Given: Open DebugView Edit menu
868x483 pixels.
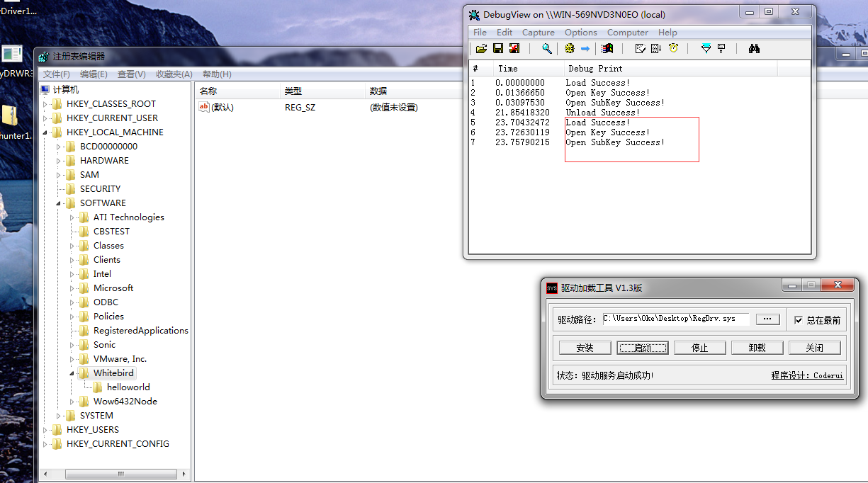Looking at the screenshot, I should pyautogui.click(x=505, y=33).
